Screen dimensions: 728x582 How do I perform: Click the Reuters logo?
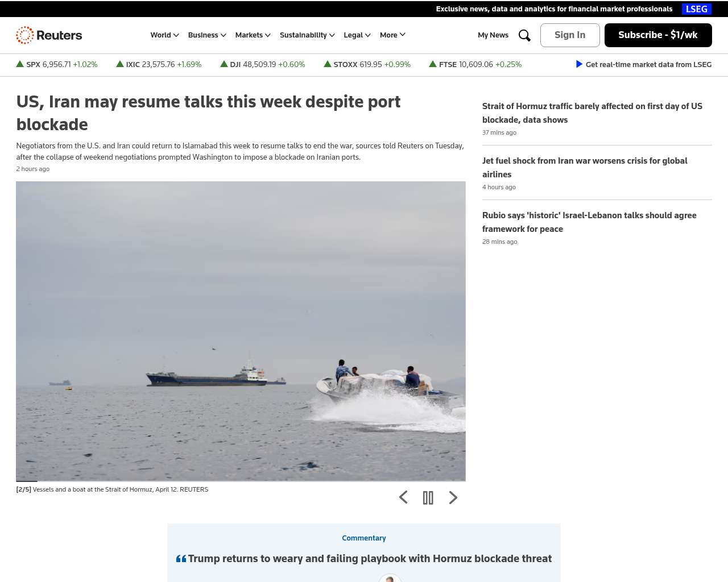point(49,35)
